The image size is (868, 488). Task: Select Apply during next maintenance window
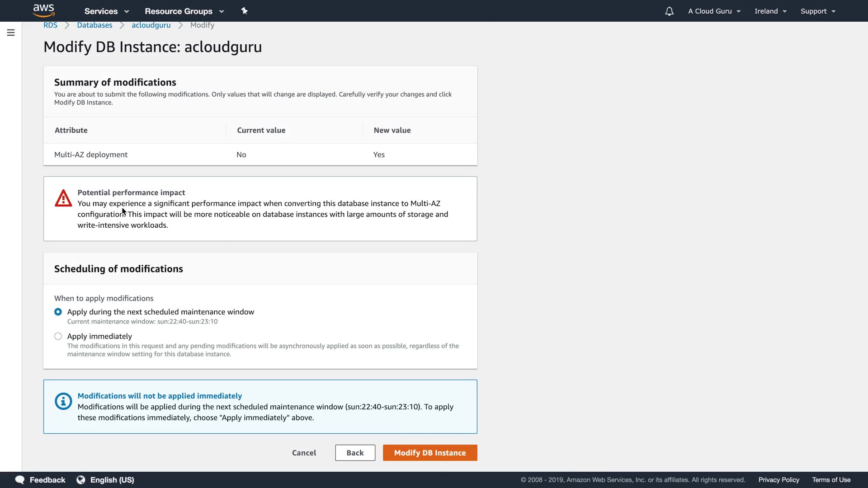pos(58,312)
